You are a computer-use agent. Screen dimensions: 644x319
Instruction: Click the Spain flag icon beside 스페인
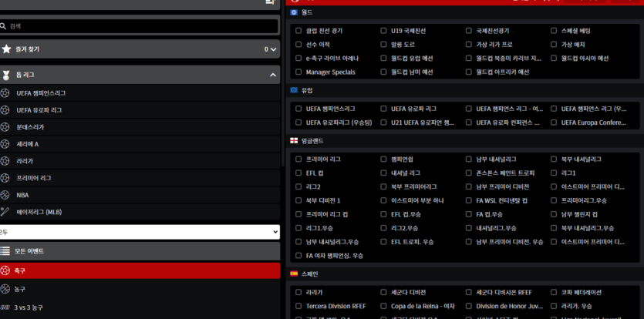tap(294, 274)
